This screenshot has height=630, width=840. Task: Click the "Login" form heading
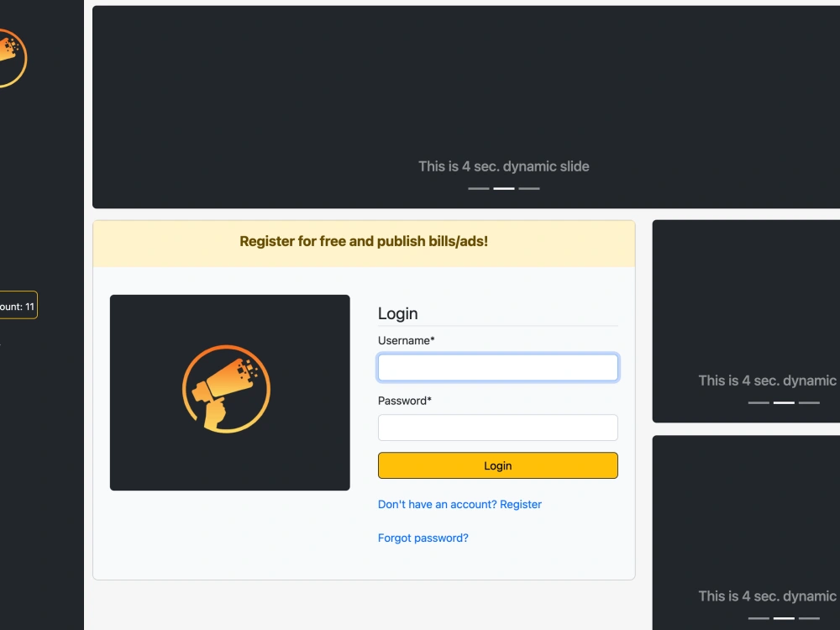[397, 313]
